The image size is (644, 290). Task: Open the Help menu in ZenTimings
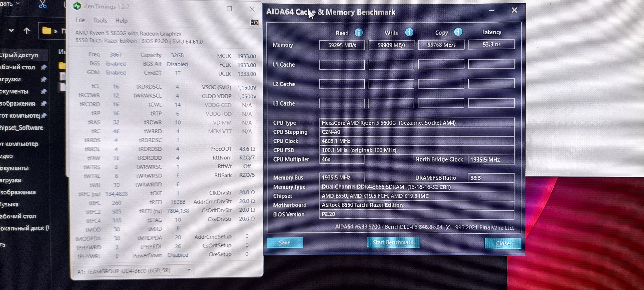pyautogui.click(x=121, y=21)
